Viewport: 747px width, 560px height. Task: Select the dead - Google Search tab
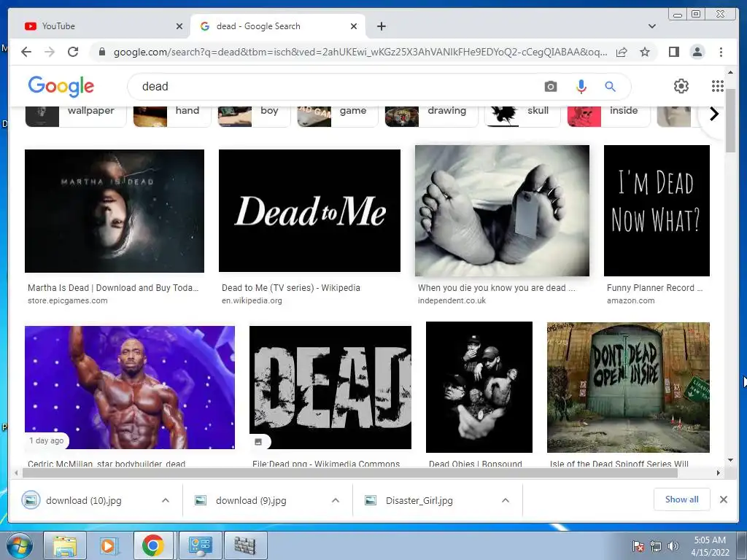(x=277, y=26)
